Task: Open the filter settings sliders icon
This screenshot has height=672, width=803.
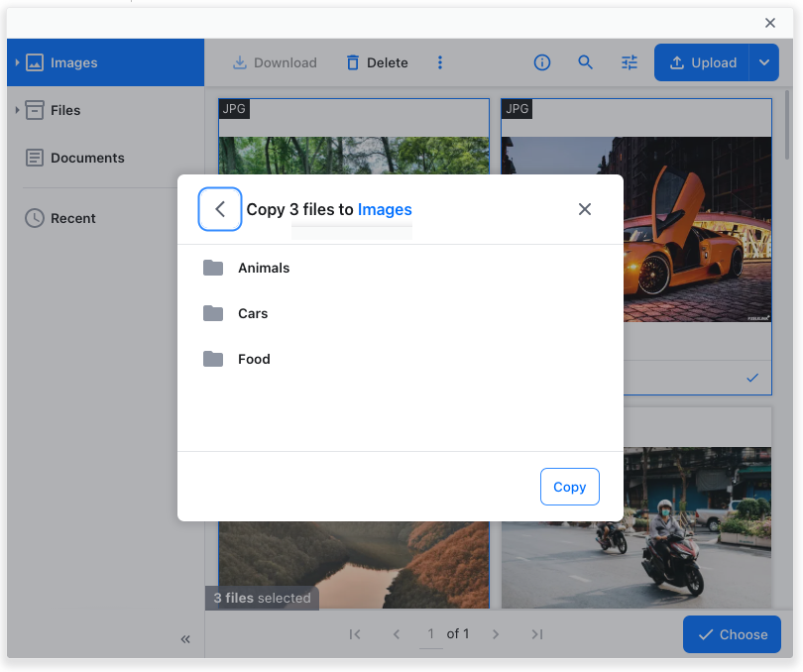Action: coord(630,62)
